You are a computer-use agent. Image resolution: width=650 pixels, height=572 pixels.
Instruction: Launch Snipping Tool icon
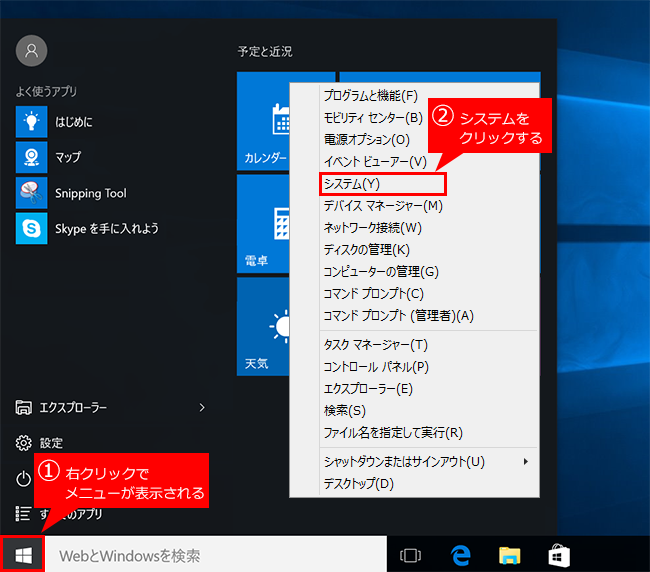coord(32,193)
